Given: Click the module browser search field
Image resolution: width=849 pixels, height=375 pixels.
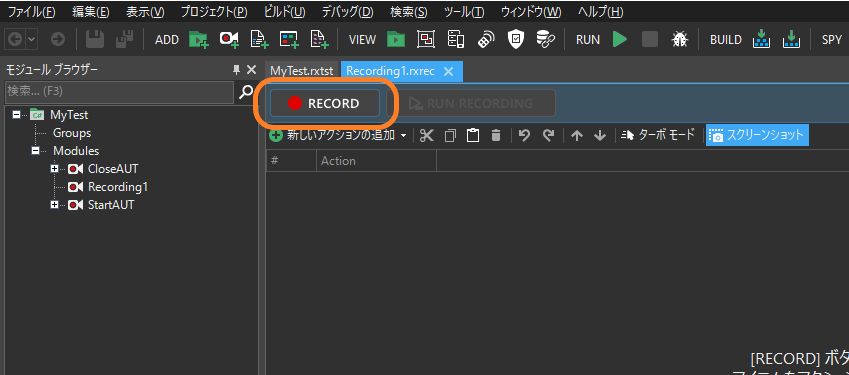Looking at the screenshot, I should [x=119, y=93].
